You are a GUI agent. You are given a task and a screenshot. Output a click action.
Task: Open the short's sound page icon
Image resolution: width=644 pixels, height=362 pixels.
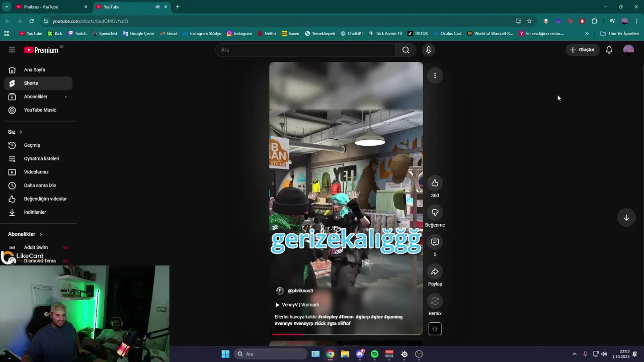point(435,329)
